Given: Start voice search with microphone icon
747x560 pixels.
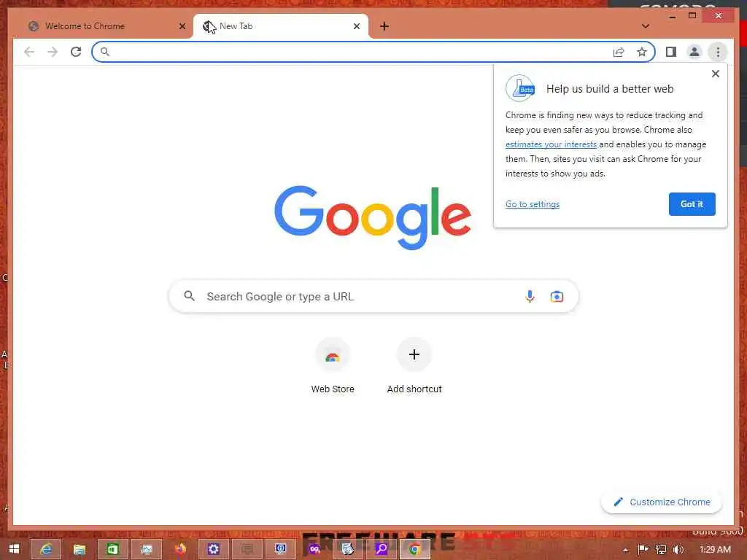Looking at the screenshot, I should point(530,296).
